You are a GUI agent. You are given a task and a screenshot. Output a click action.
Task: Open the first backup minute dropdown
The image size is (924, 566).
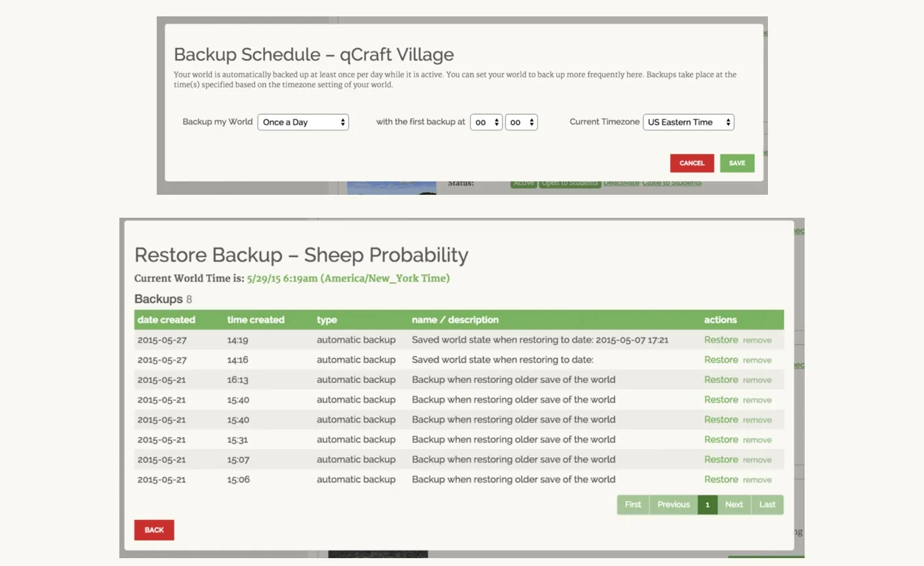[521, 122]
